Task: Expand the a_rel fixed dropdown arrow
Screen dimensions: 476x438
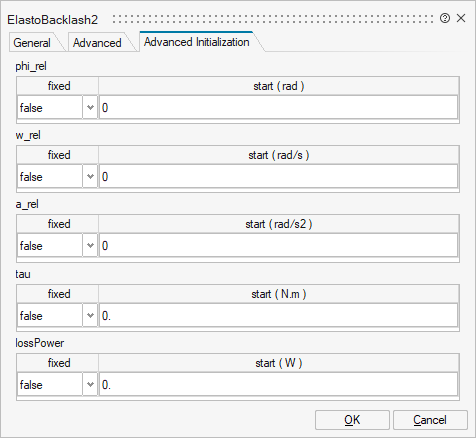Action: click(x=90, y=245)
